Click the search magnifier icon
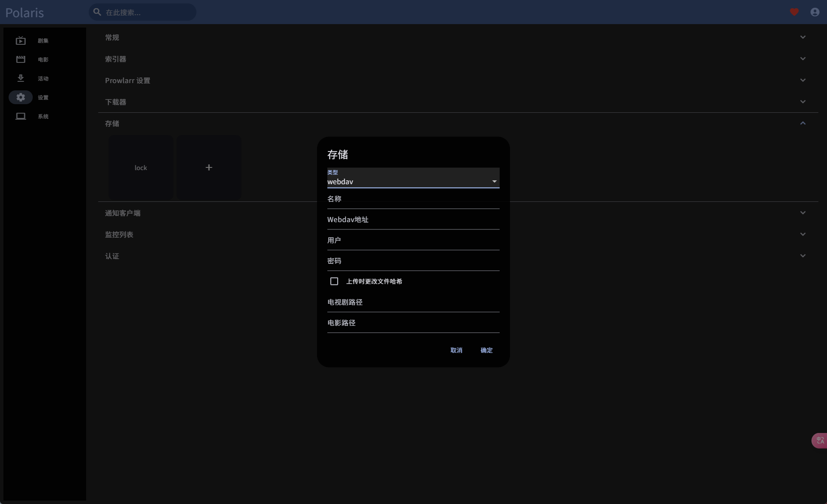 point(97,12)
